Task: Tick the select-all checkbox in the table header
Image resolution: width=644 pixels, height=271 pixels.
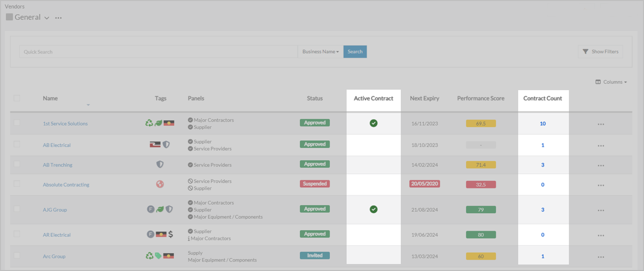Action: tap(17, 98)
